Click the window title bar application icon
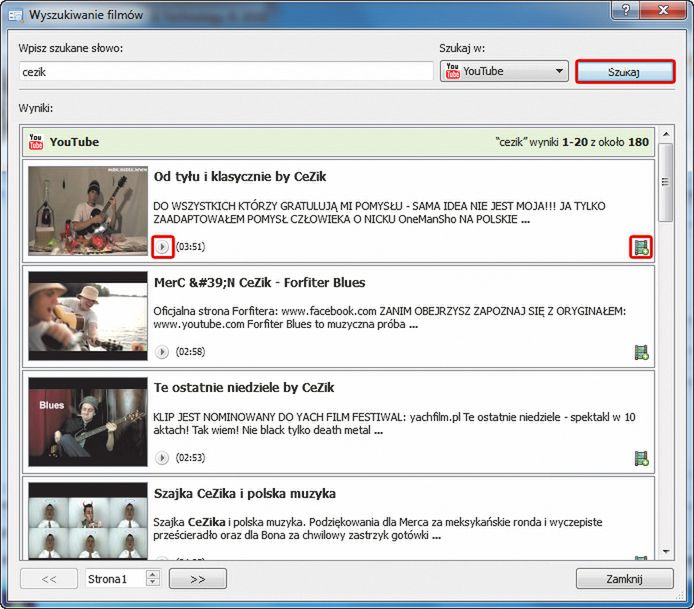This screenshot has width=694, height=609. pyautogui.click(x=15, y=15)
